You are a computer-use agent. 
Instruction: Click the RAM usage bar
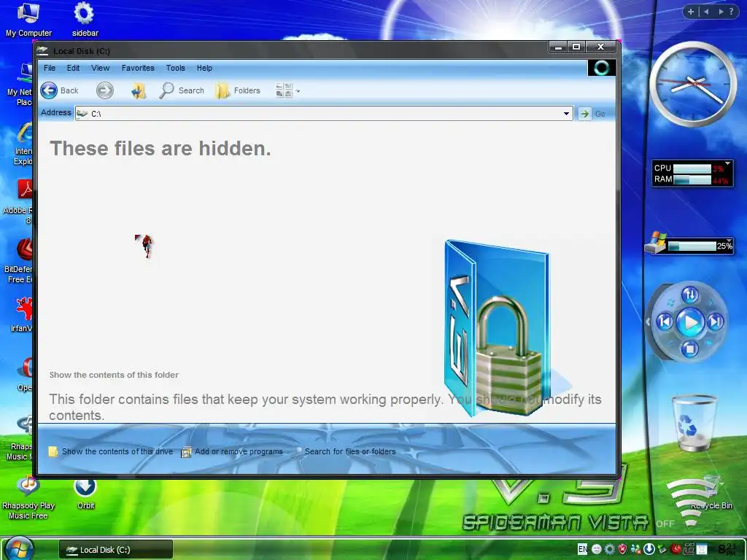[x=692, y=179]
